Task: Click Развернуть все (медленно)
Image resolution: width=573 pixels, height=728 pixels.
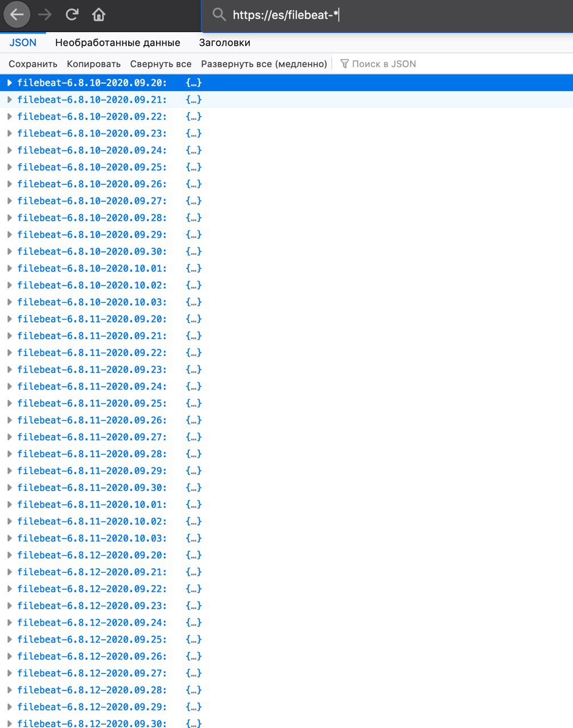Action: pos(264,64)
